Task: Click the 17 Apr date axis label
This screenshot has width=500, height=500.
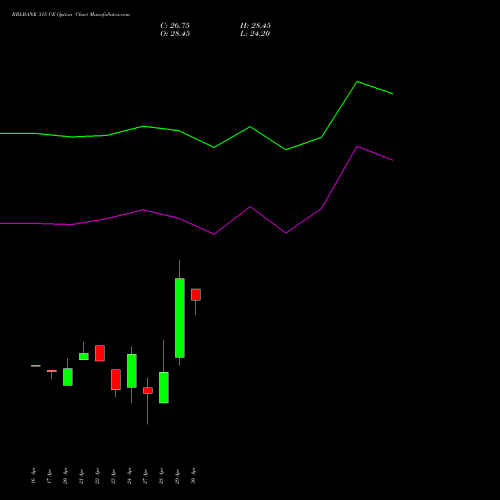Action: [x=49, y=476]
